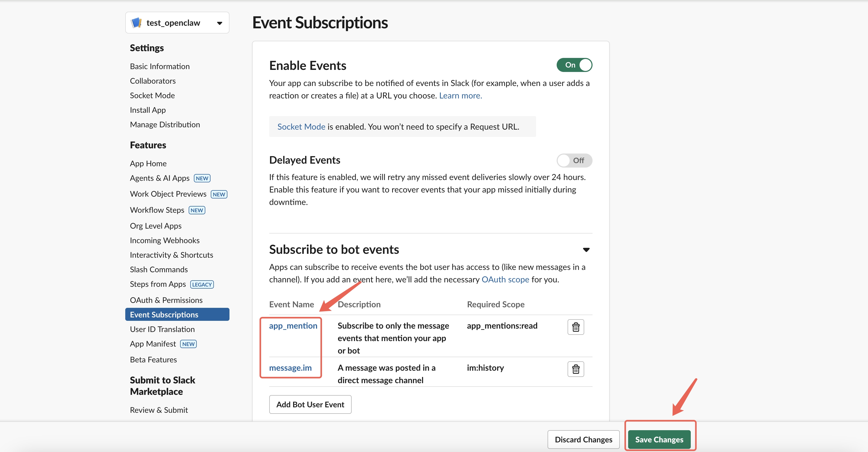Open the OAuth scope link
The height and width of the screenshot is (452, 868).
click(505, 279)
